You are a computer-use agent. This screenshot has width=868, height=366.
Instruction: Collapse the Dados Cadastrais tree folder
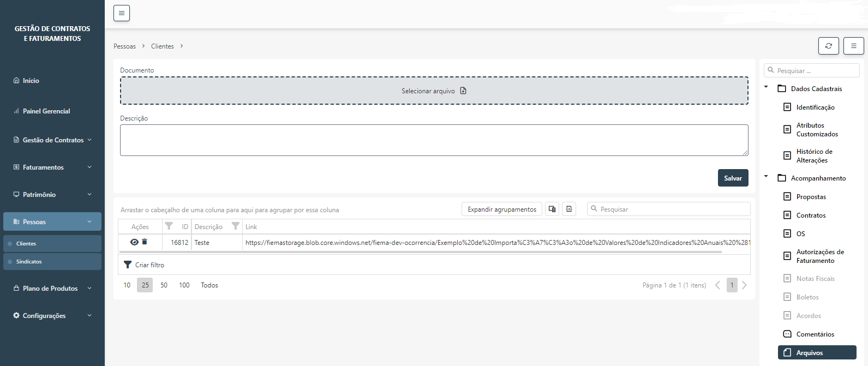(x=766, y=87)
